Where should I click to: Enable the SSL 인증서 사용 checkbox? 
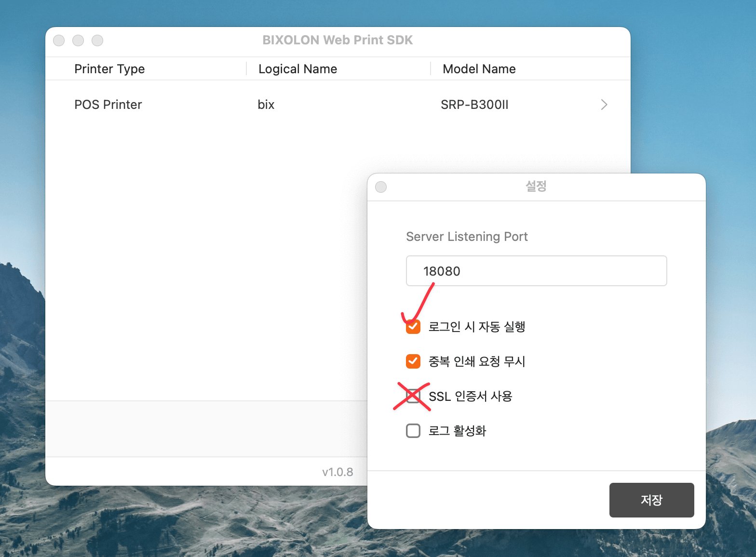[x=413, y=396]
